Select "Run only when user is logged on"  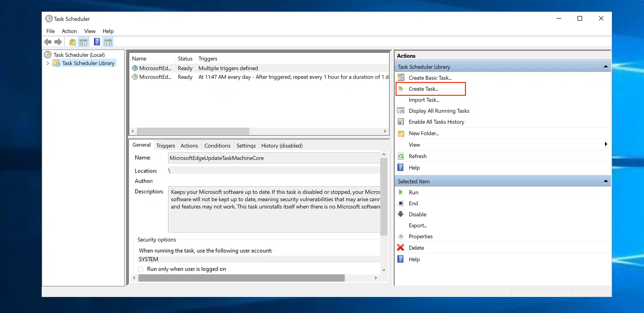tap(140, 269)
